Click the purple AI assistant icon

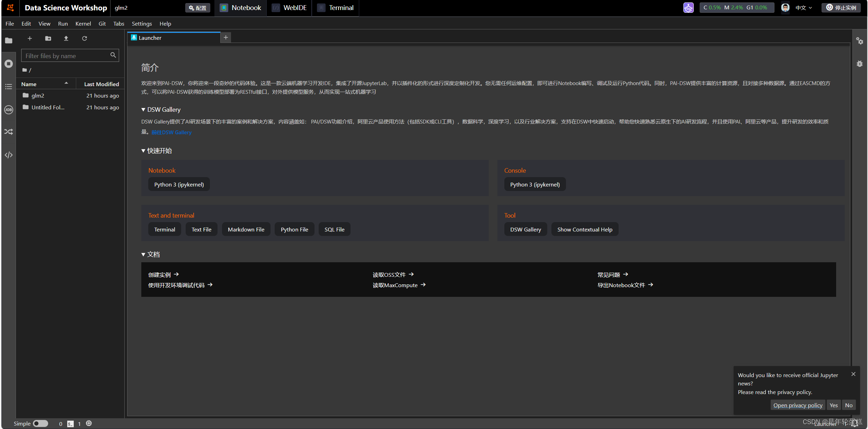tap(688, 8)
